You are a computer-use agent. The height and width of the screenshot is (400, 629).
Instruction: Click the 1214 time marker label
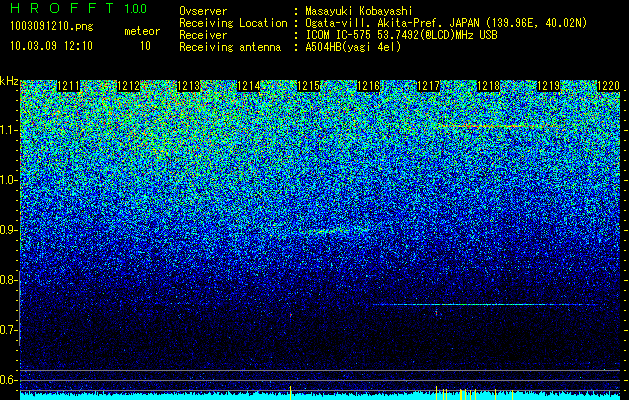coord(249,86)
